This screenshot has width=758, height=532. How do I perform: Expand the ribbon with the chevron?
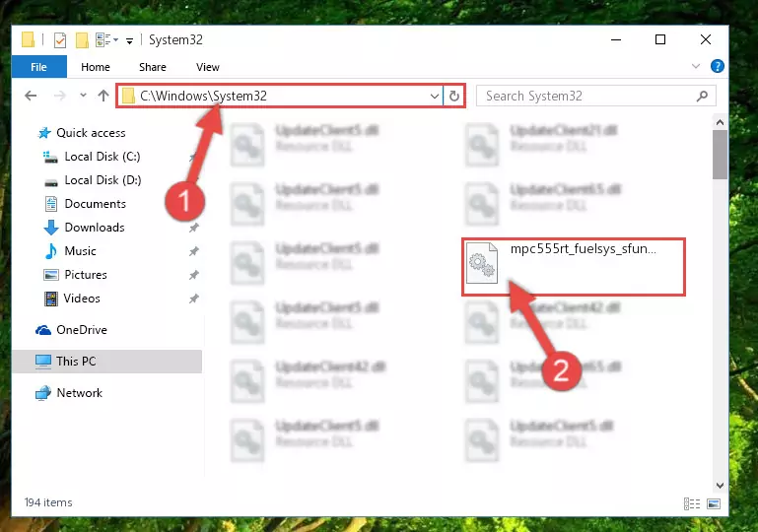coord(696,66)
